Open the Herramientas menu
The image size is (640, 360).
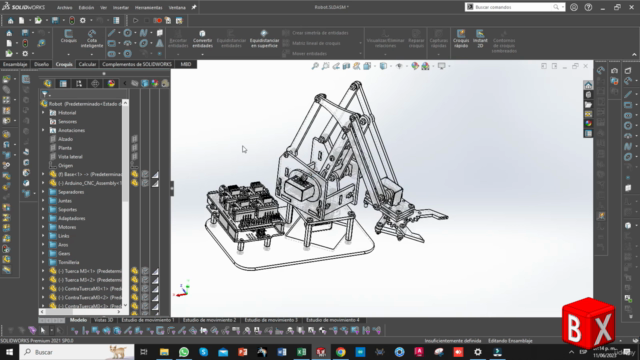[x=149, y=7]
